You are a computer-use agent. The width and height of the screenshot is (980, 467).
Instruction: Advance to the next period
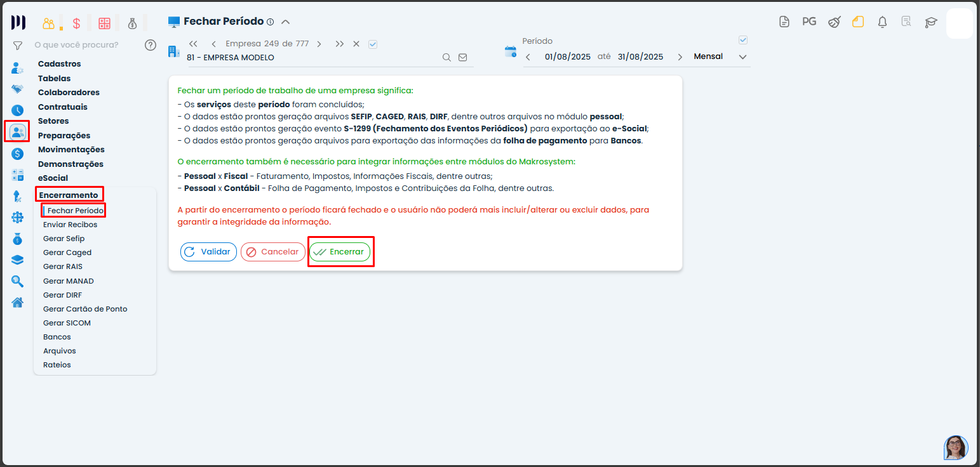click(680, 57)
